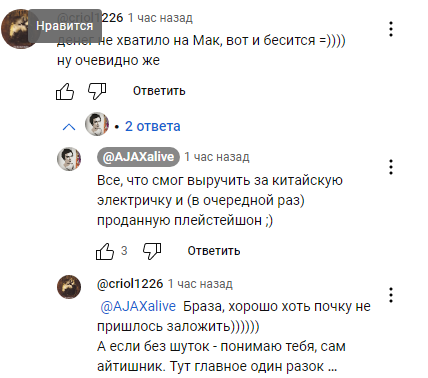This screenshot has height=378, width=428.
Task: Dislike the AJAXalive reply
Action: pos(152,251)
